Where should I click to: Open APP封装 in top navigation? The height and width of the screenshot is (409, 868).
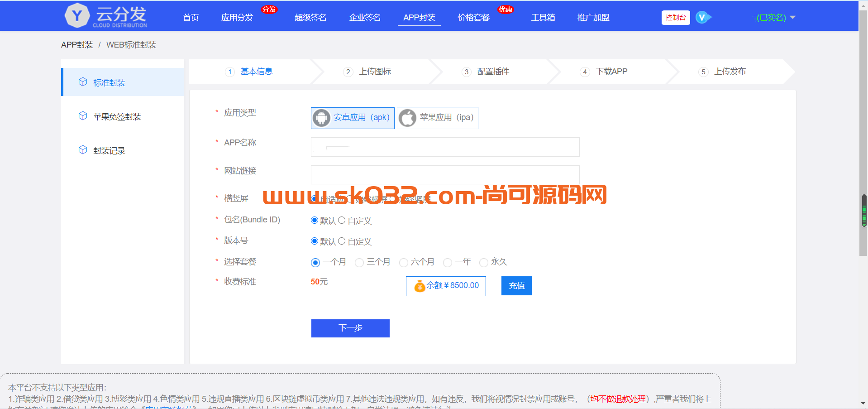click(x=419, y=18)
